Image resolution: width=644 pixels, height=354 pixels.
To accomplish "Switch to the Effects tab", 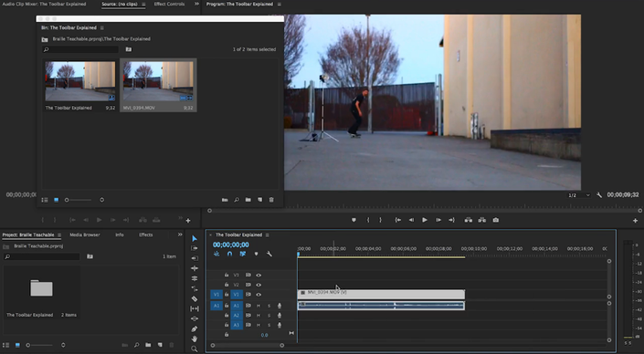I will click(146, 235).
